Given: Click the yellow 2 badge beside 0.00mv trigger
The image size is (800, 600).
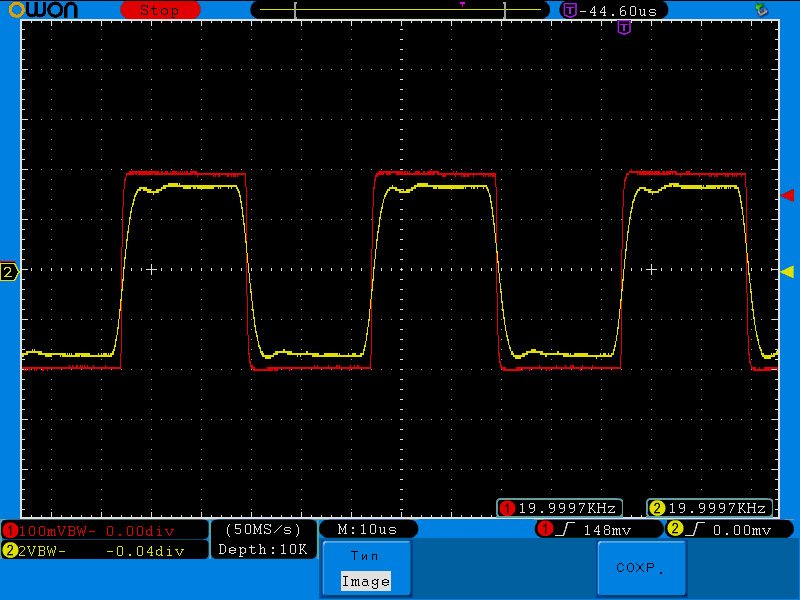Looking at the screenshot, I should [x=675, y=529].
